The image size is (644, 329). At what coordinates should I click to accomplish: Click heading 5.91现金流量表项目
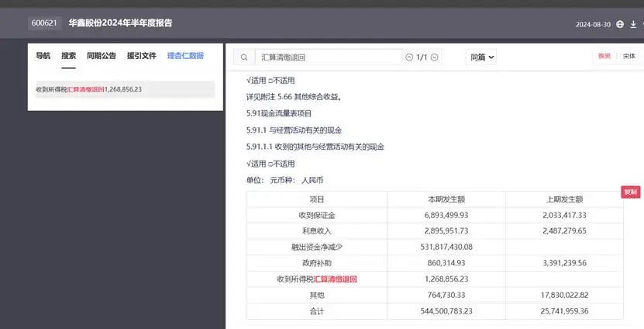point(279,113)
